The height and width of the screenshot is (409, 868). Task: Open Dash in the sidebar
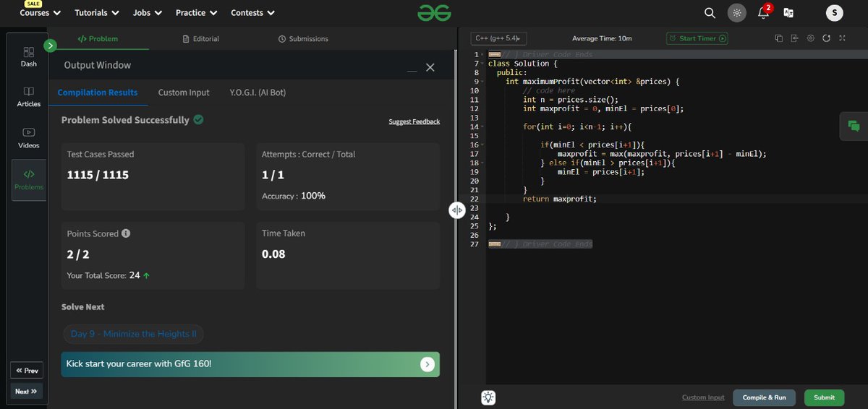(28, 57)
